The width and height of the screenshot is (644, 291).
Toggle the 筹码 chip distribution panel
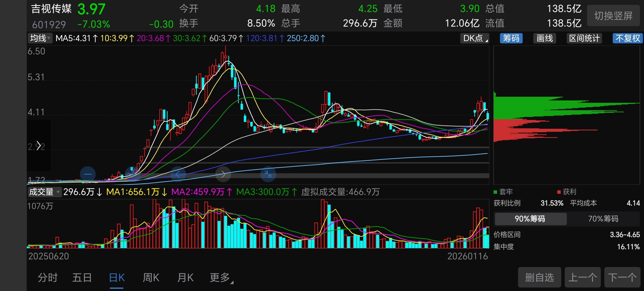coord(511,38)
